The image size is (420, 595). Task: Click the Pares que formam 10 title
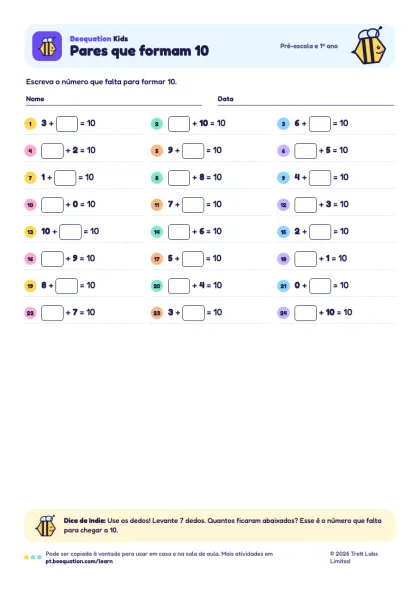(139, 51)
